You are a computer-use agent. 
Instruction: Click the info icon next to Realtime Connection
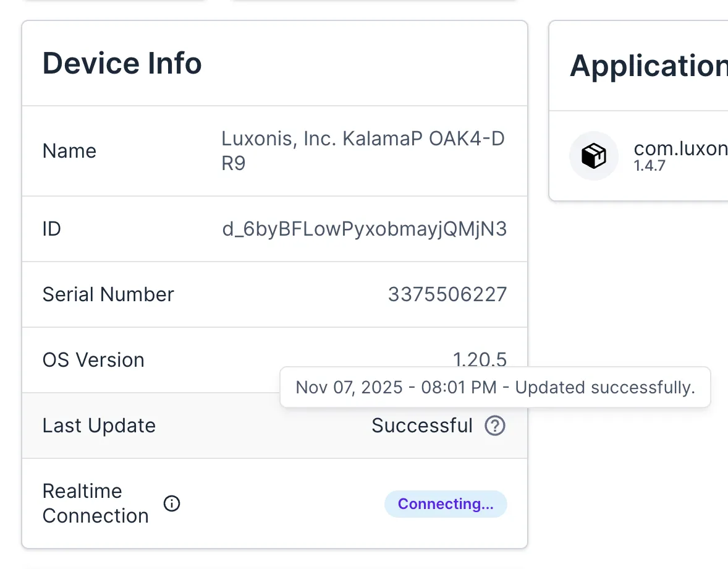[172, 503]
